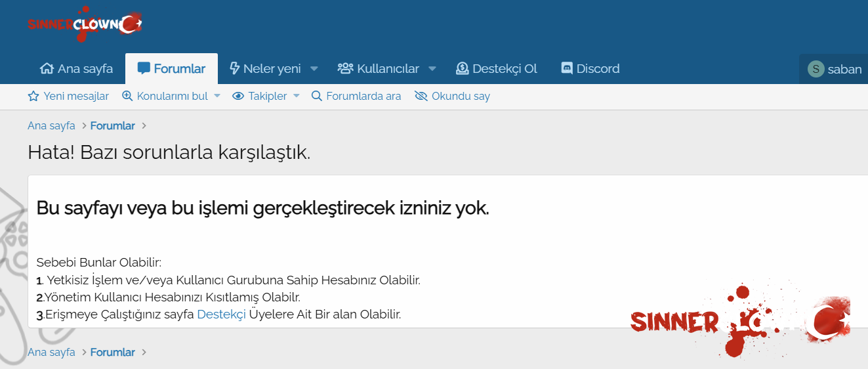Open the Takipler menu item
Viewport: 868px width, 369px height.
coord(267,97)
